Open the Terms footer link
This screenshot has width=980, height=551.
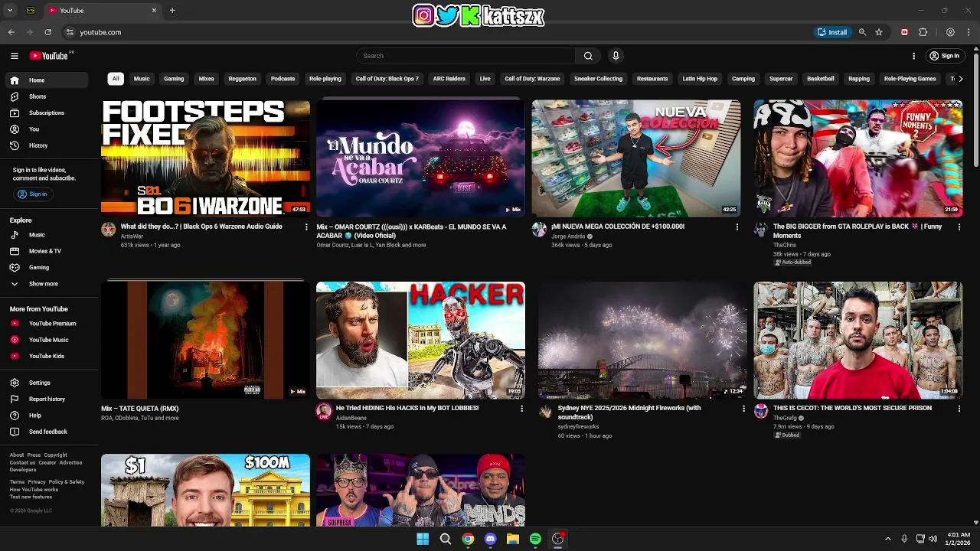[18, 482]
